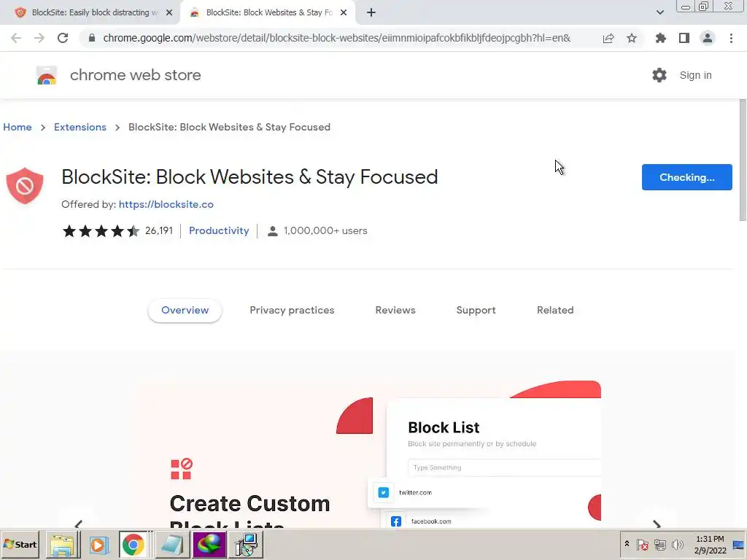Click the network tray icon

coord(659,544)
